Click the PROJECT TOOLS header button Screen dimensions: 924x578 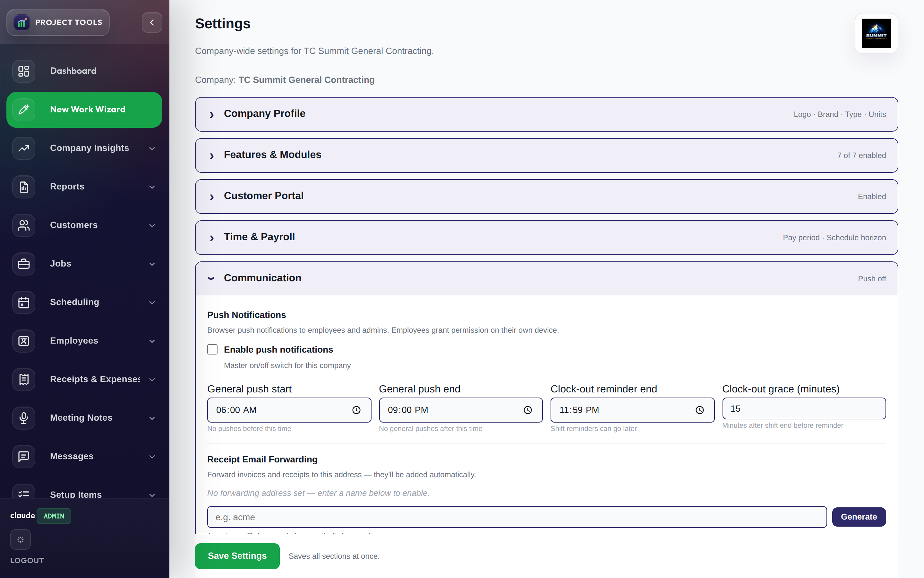click(x=58, y=22)
